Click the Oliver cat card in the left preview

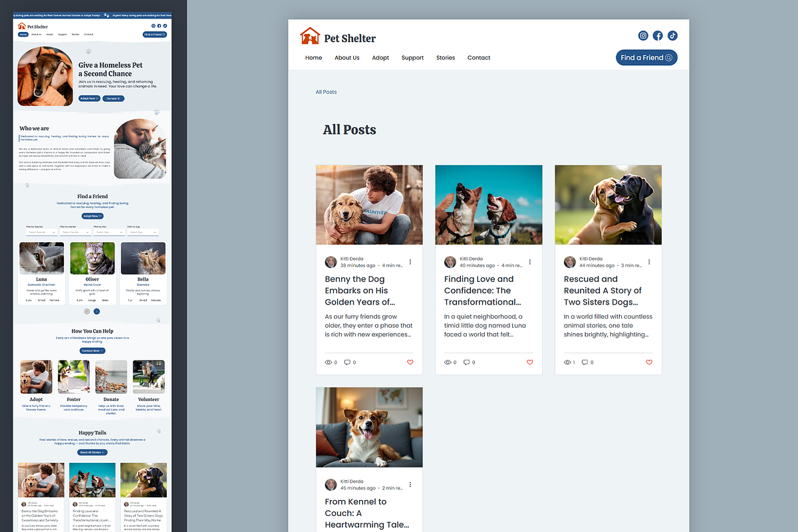point(92,273)
